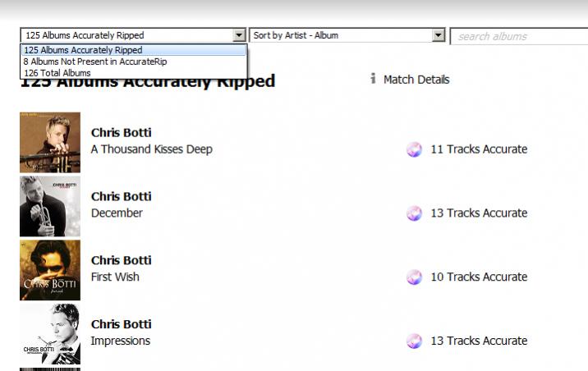Click the disc icon beside A Thousand Kisses Deep
The height and width of the screenshot is (371, 588).
click(x=414, y=149)
